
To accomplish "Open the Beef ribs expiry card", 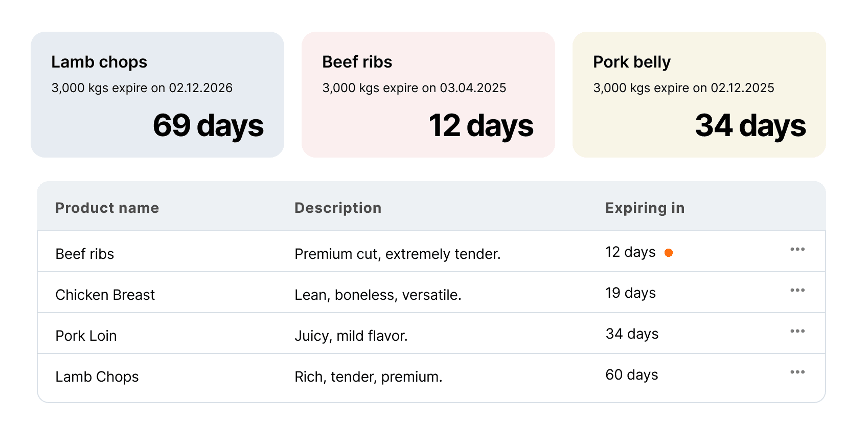I will [x=428, y=95].
